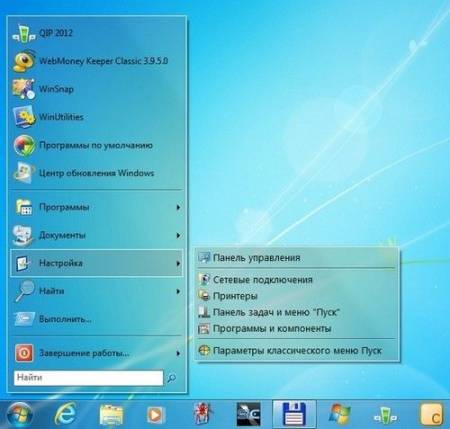The height and width of the screenshot is (429, 450).
Task: Open QIP 2012 from the start menu
Action: 97,33
